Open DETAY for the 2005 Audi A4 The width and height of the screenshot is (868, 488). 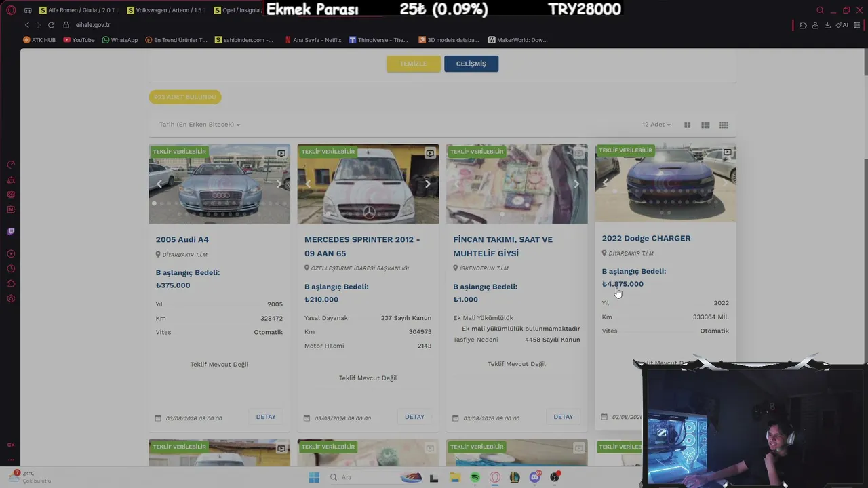[266, 417]
